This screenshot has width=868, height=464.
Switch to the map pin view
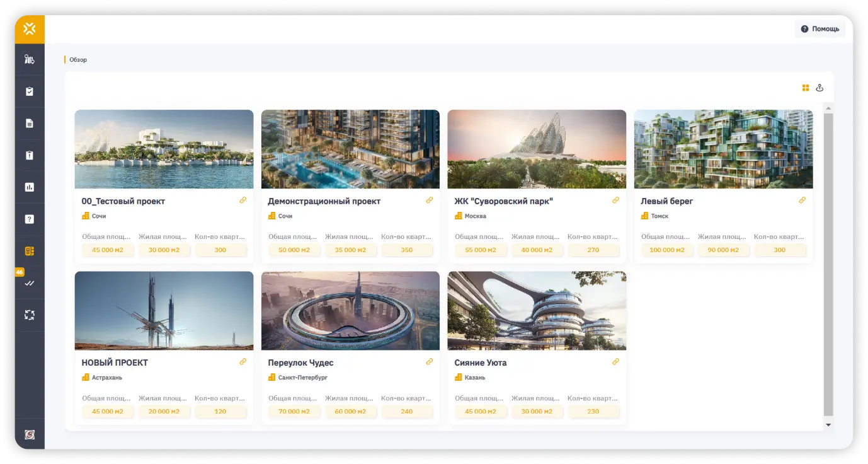coord(819,88)
